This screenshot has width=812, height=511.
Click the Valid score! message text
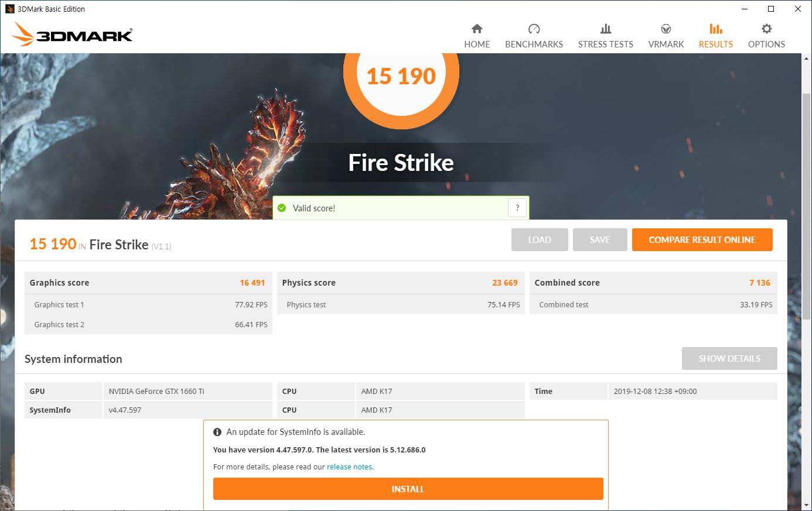(x=314, y=208)
